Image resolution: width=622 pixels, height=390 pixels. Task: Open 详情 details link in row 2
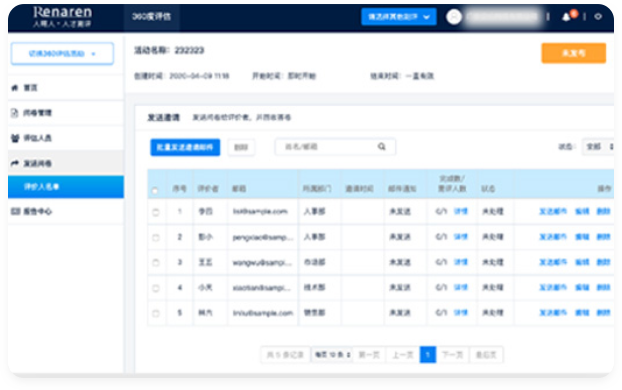(x=461, y=237)
